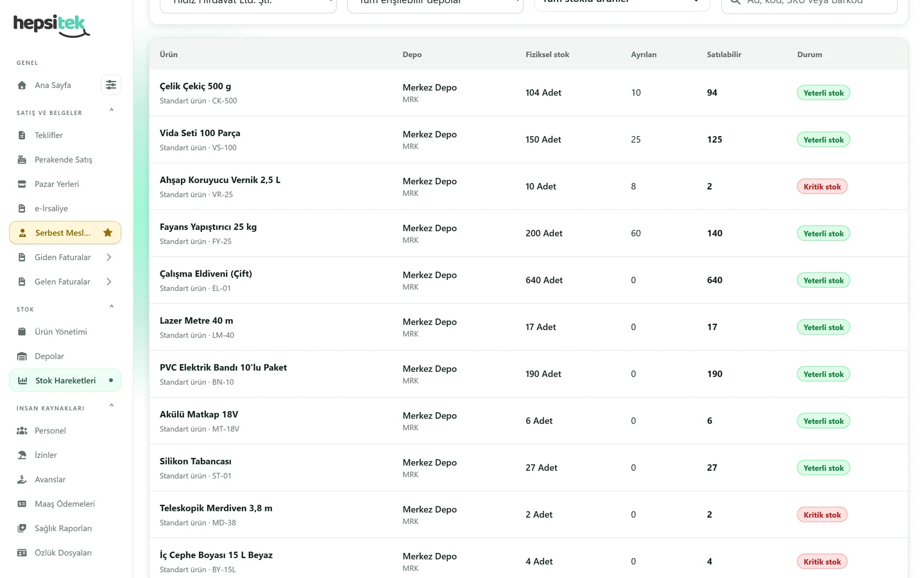Collapse the Satış ve Belgeler section

(x=112, y=110)
